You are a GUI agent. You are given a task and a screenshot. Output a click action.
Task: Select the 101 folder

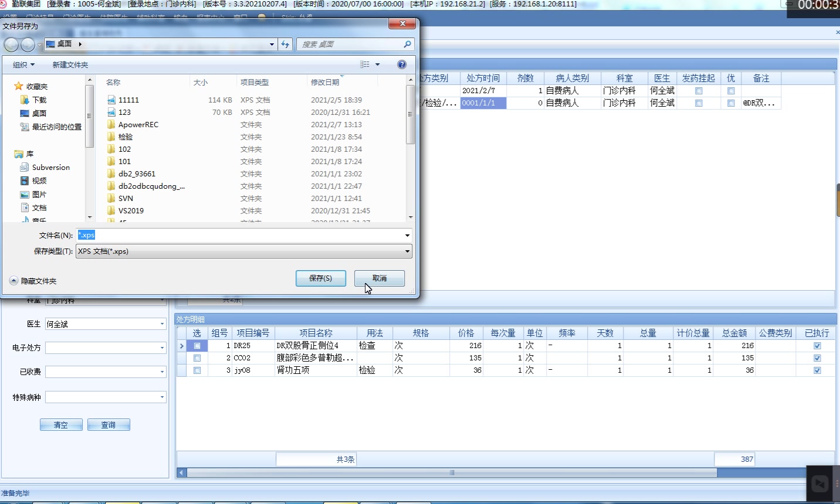(x=124, y=162)
